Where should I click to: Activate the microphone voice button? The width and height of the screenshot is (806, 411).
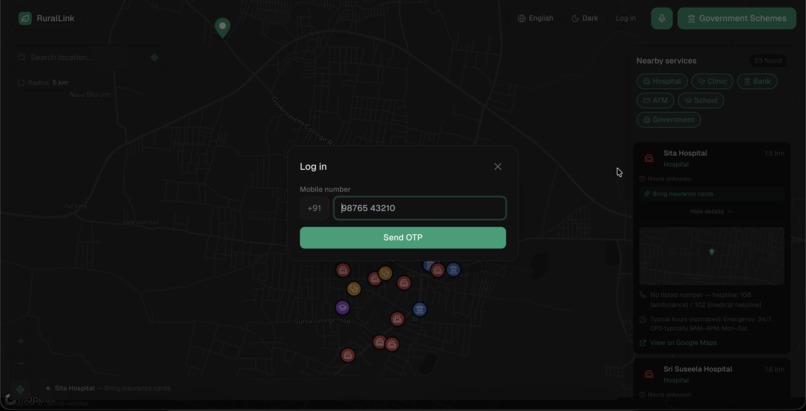click(662, 18)
